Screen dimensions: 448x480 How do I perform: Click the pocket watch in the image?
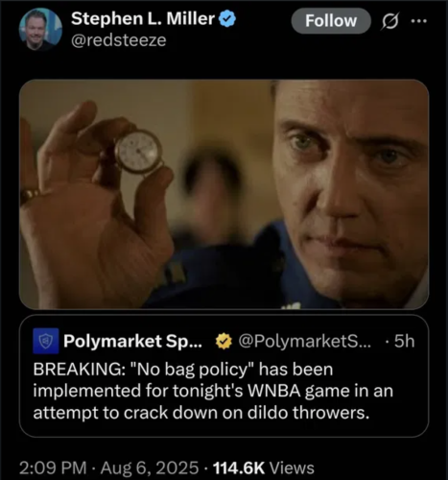click(138, 152)
